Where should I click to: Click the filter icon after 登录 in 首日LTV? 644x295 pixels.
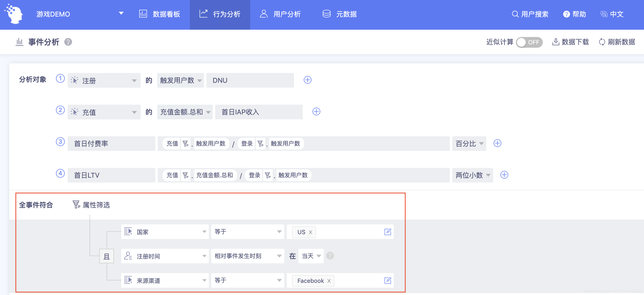point(267,175)
